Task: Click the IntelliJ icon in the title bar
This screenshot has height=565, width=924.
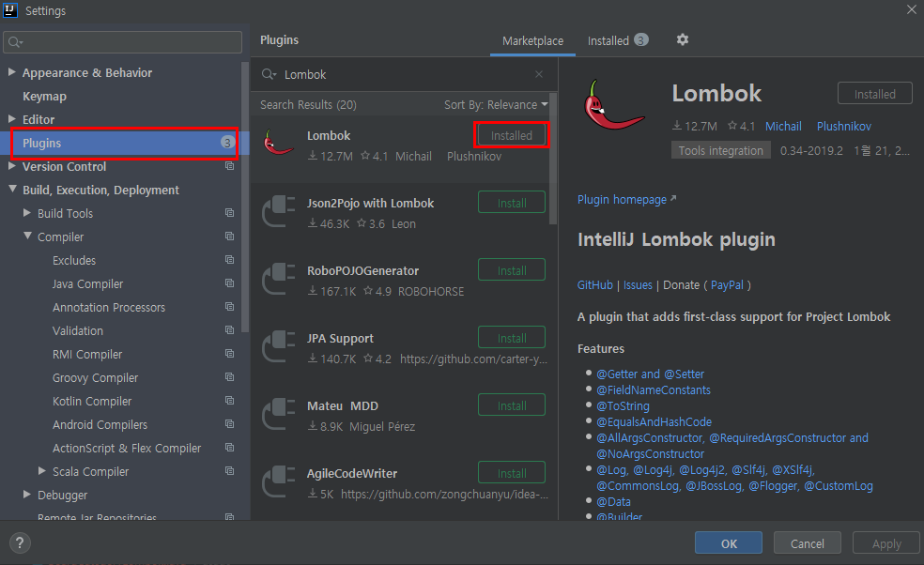Action: [x=10, y=10]
